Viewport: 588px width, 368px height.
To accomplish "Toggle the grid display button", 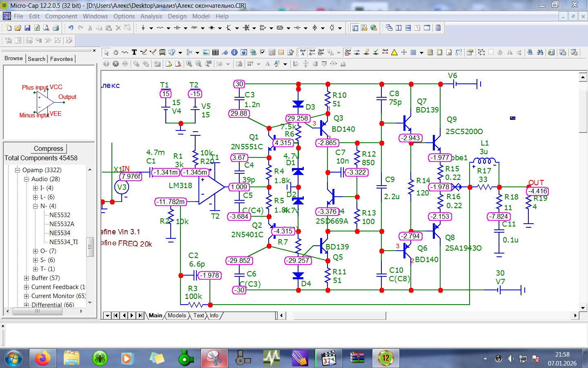I will pos(413,52).
